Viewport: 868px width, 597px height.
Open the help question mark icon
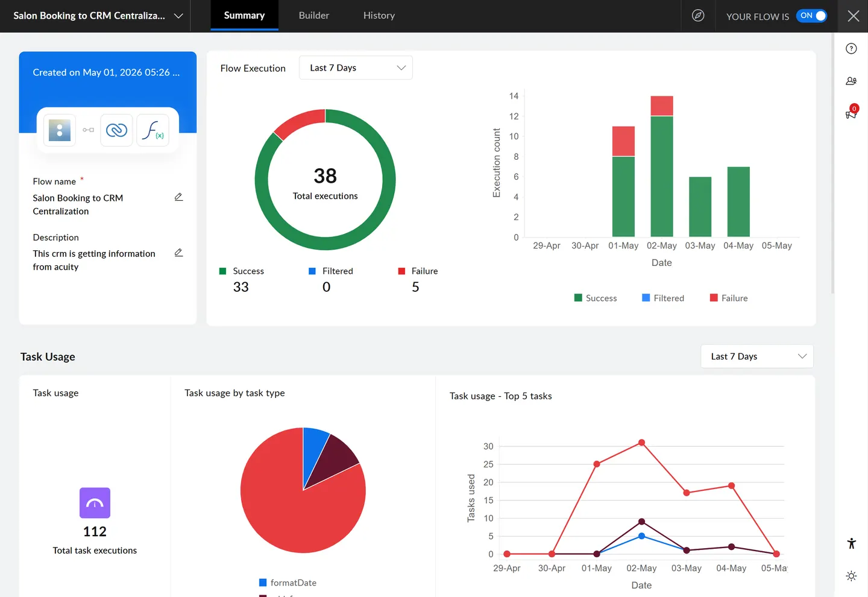coord(851,49)
